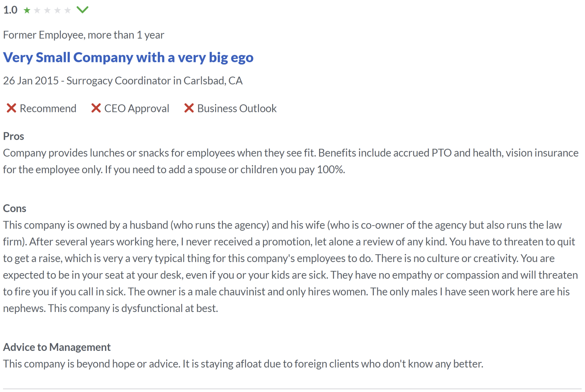Click the fifth grey rating star

pos(67,11)
